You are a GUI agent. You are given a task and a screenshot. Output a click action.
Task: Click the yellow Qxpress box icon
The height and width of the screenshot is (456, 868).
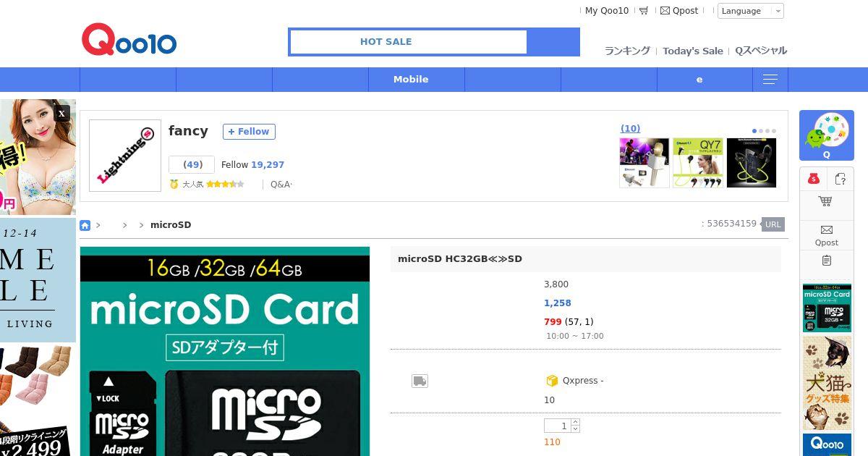tap(552, 381)
